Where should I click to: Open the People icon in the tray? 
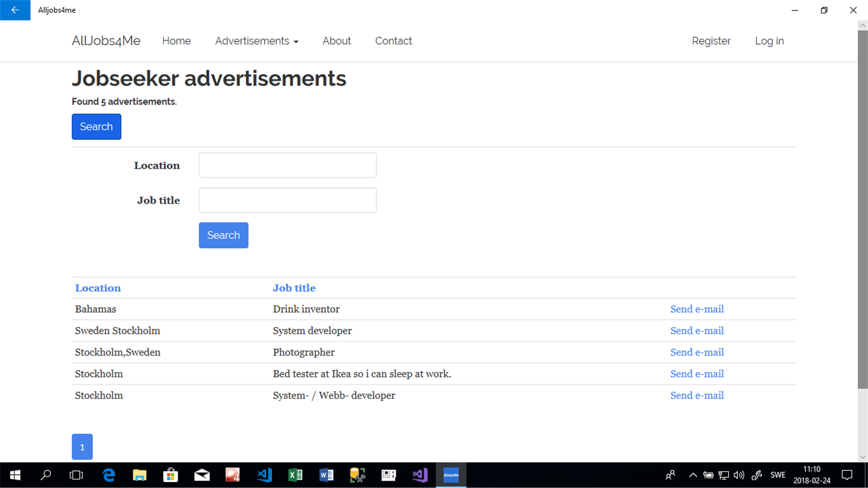point(670,475)
